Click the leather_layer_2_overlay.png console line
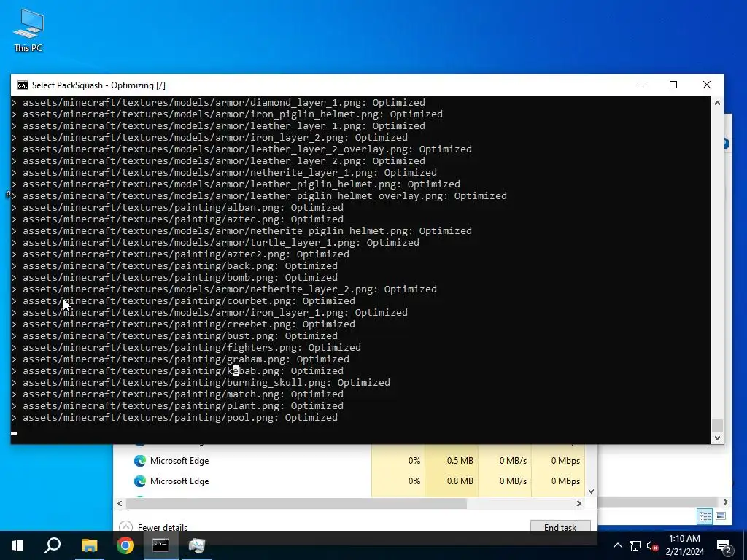747x560 pixels. click(242, 149)
